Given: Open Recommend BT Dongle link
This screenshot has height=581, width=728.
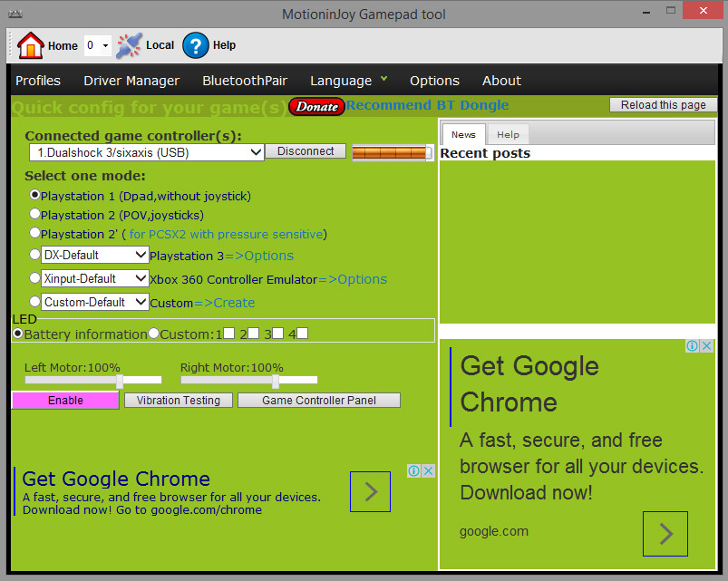Looking at the screenshot, I should click(427, 105).
